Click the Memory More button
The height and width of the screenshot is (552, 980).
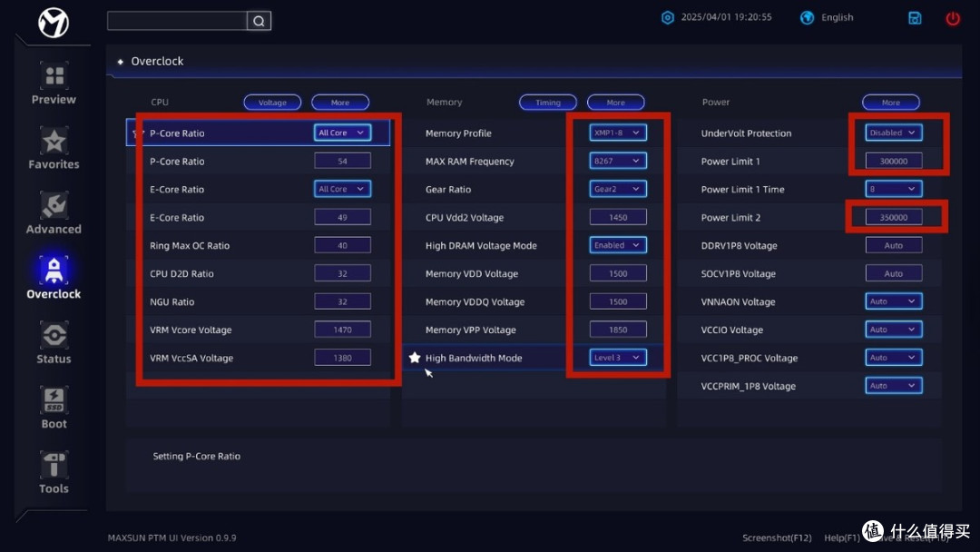click(x=615, y=103)
